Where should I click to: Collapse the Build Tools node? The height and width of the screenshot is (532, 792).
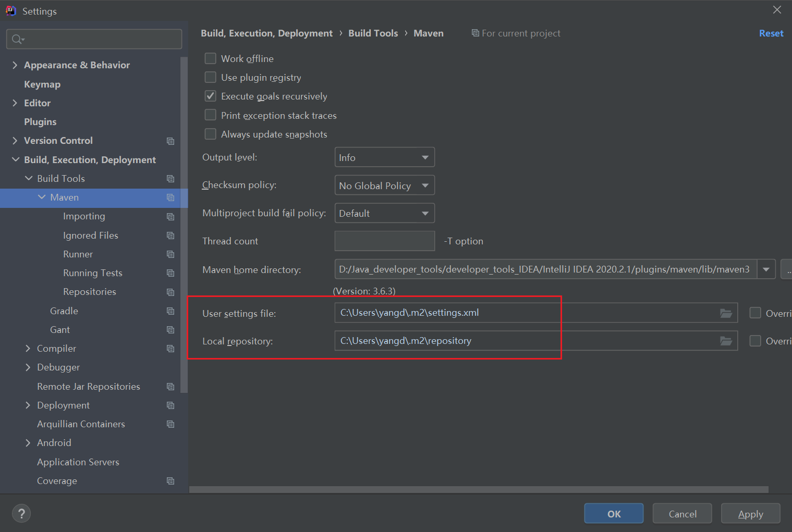[x=28, y=178]
